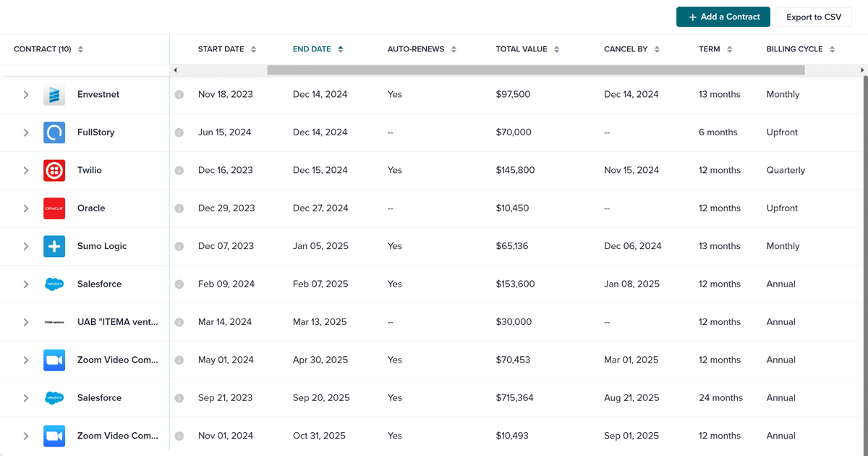Open info icon for Envestnet row

coord(179,95)
